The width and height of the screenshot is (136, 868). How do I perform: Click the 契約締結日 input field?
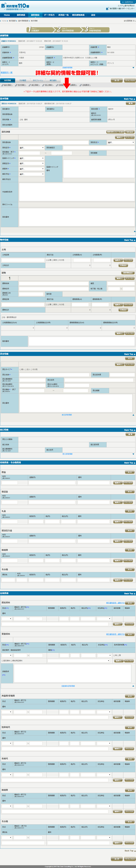(99, 148)
